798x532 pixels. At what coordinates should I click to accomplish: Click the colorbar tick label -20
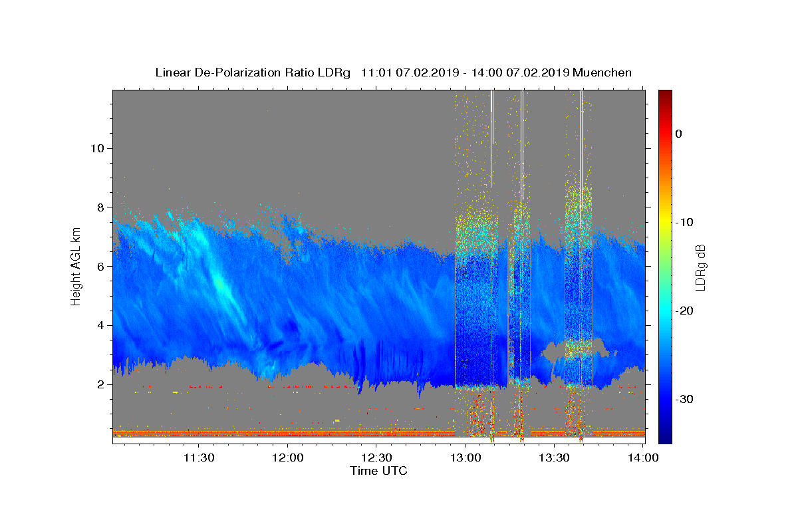pos(686,311)
